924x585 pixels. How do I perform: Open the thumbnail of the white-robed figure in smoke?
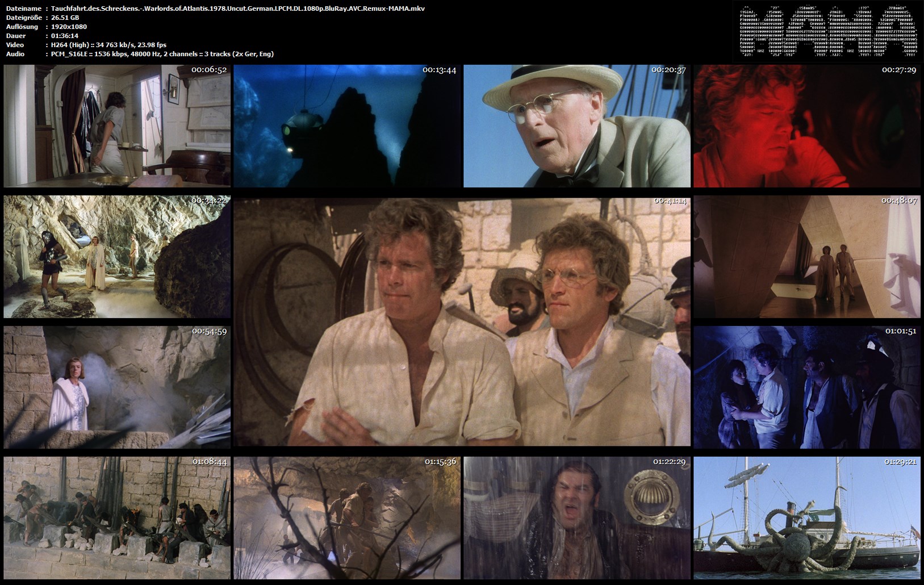117,387
